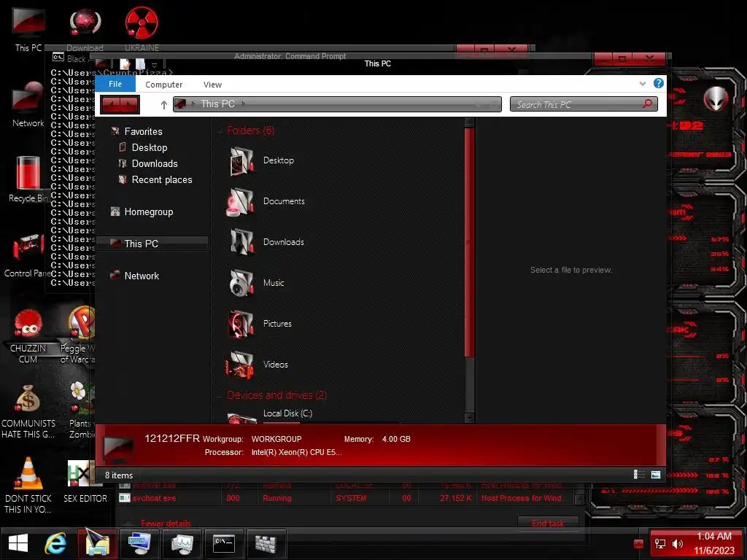Go up one level with up arrow
747x560 pixels.
[164, 105]
